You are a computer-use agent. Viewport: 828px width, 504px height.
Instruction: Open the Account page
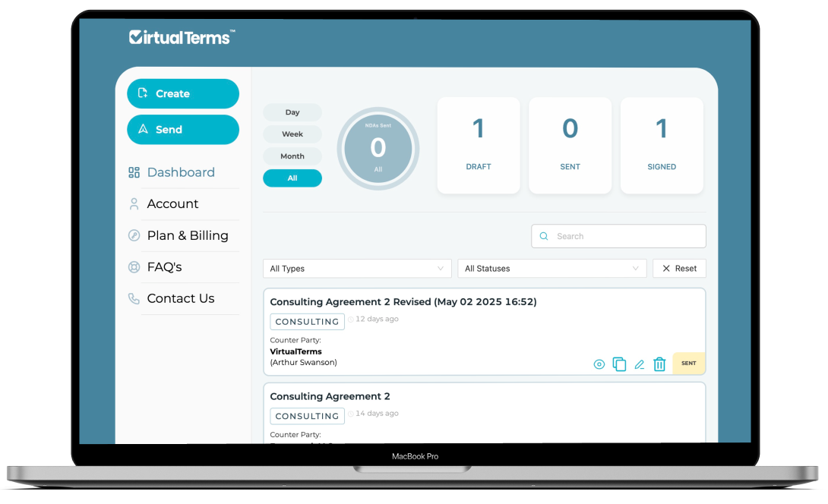pos(172,204)
